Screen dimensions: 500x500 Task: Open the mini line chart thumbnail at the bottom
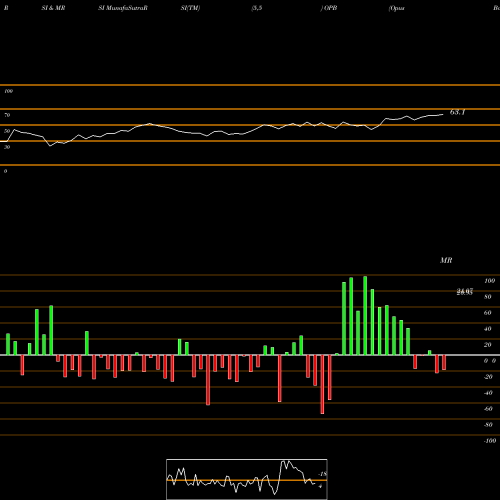tap(247, 479)
